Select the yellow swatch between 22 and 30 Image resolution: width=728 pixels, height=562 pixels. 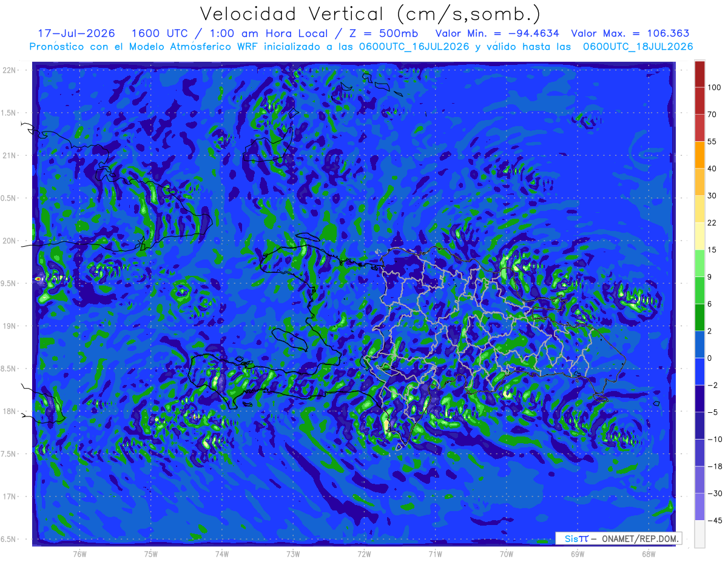(x=699, y=209)
